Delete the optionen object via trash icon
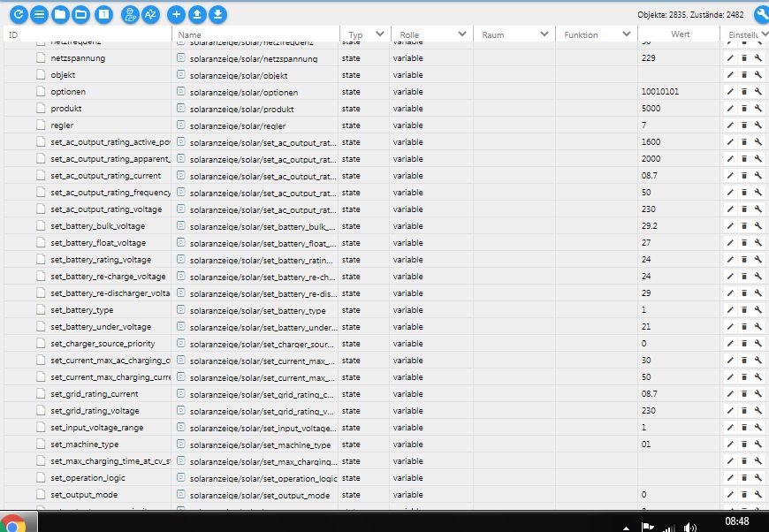 point(744,92)
